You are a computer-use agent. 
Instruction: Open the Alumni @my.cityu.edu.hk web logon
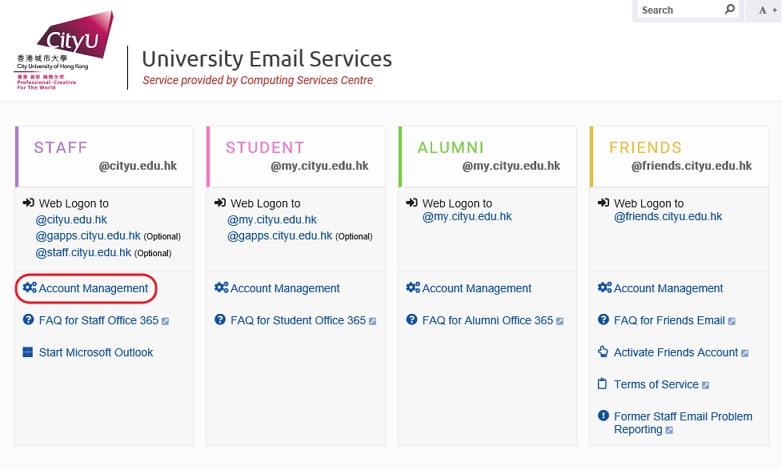click(467, 217)
